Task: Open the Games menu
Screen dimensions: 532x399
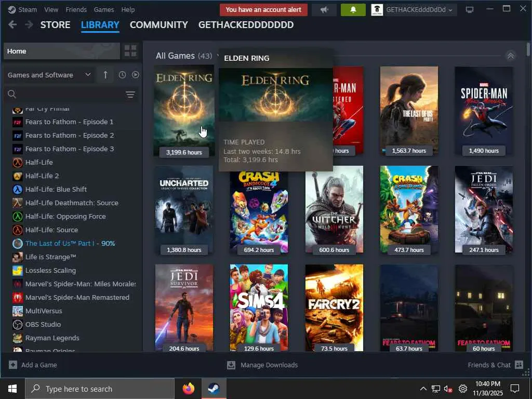Action: pos(104,9)
